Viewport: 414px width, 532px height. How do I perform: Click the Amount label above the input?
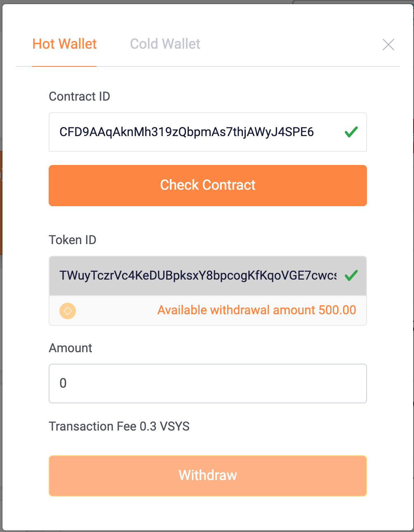pos(70,348)
